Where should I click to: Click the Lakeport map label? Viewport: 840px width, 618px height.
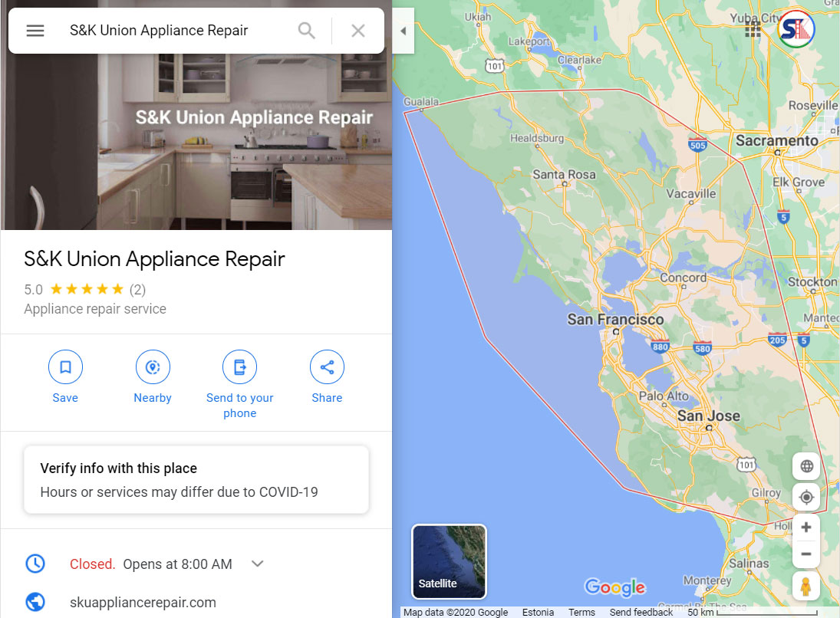529,41
